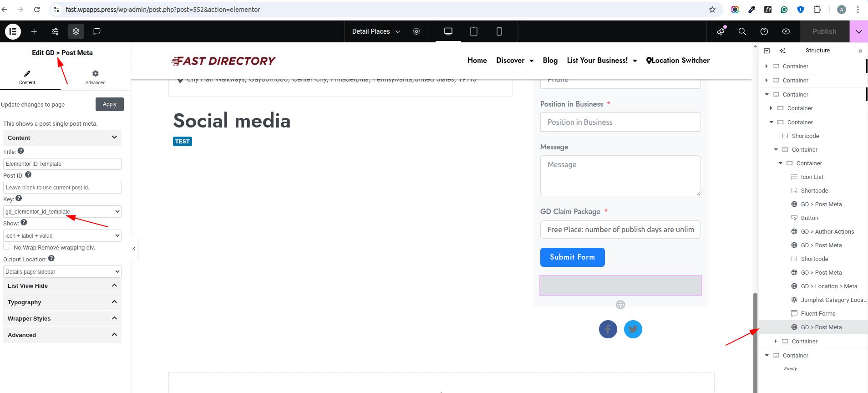Open the Discover menu
Image resolution: width=868 pixels, height=393 pixels.
pos(515,61)
